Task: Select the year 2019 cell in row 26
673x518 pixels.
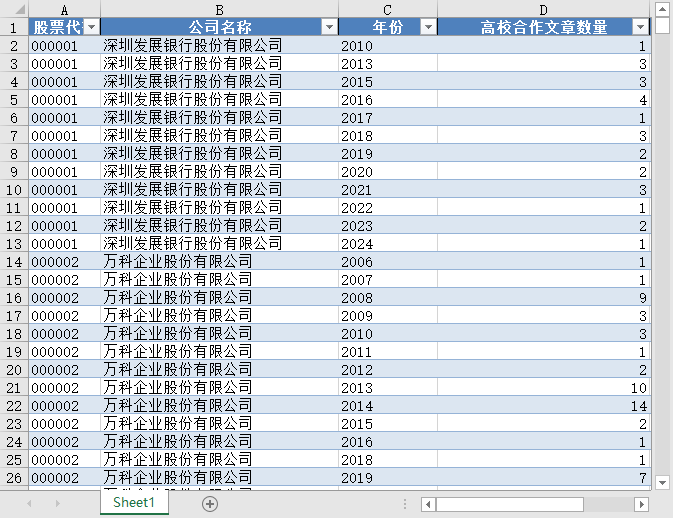Action: [388, 477]
